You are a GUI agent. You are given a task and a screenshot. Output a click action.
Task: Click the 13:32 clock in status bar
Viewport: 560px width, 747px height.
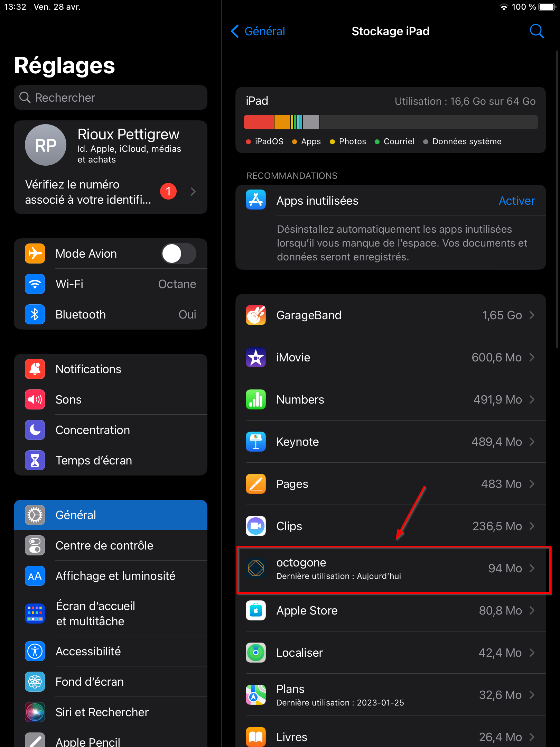click(x=15, y=7)
